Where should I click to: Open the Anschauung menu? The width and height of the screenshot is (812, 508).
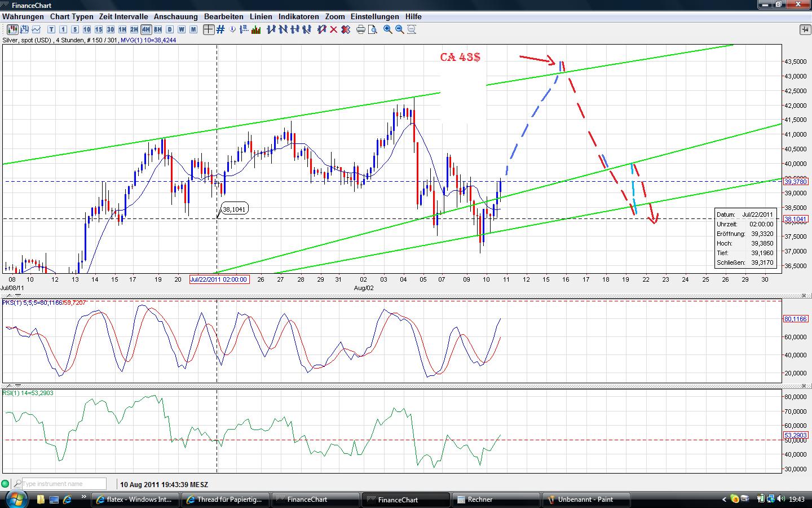176,16
